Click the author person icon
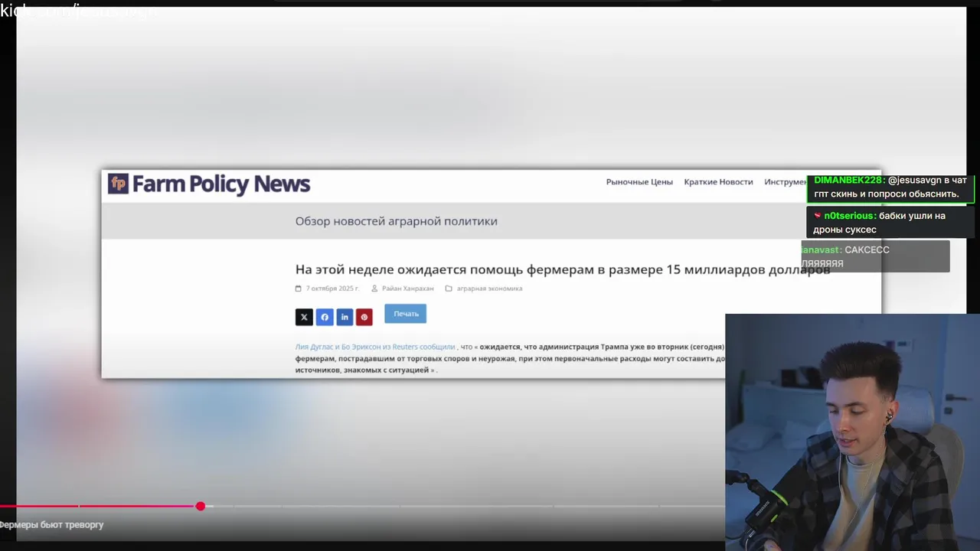Viewport: 980px width, 551px height. tap(374, 289)
